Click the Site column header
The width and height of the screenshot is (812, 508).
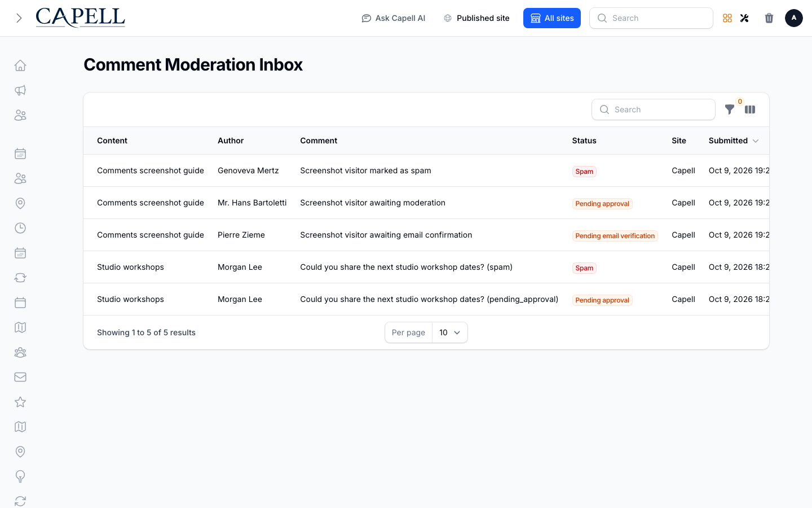(679, 141)
